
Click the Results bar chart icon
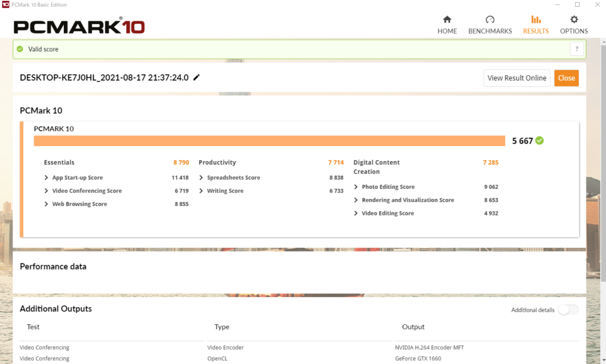tap(536, 20)
